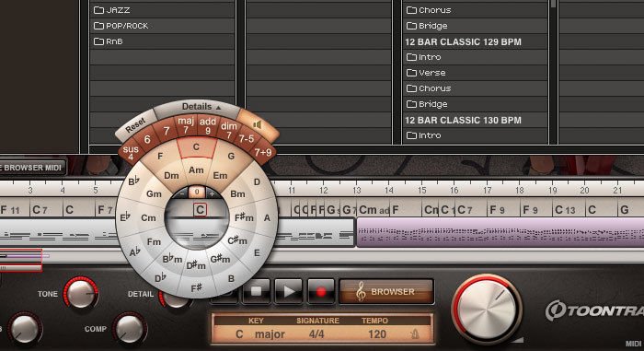Expand the Details arrow on chord wheel
This screenshot has height=351, width=644.
[218, 108]
